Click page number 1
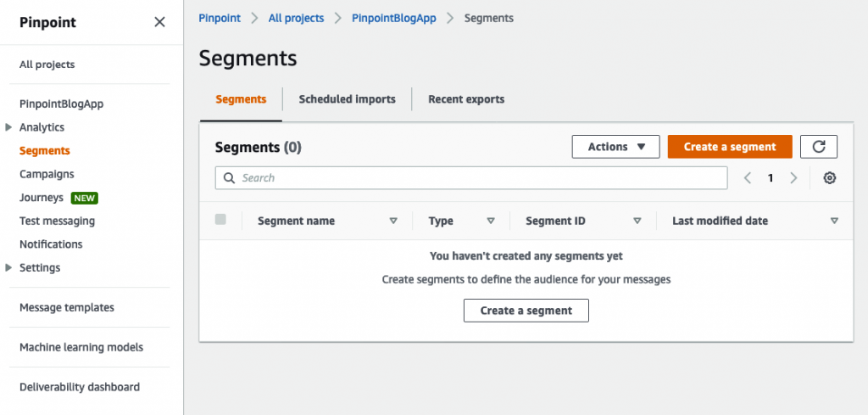This screenshot has height=415, width=868. tap(770, 178)
